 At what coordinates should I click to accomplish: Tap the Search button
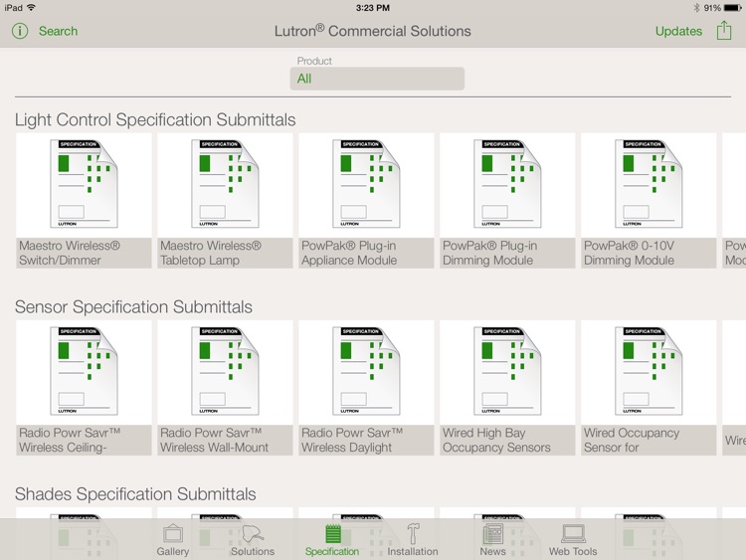58,32
